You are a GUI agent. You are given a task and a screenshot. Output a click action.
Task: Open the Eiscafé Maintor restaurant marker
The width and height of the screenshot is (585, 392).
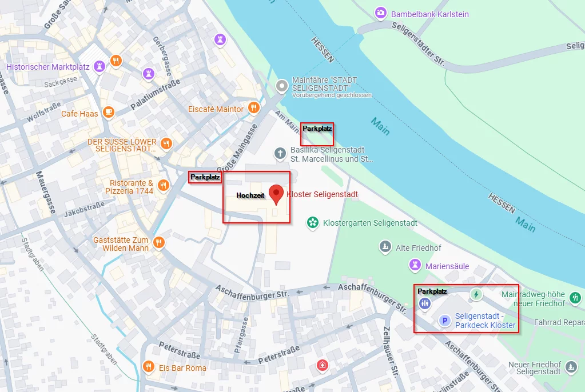tap(254, 108)
